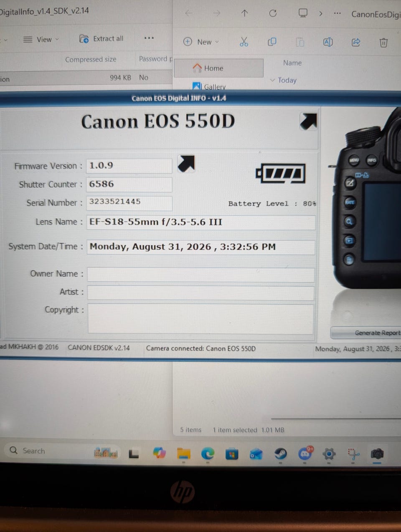Click the address bar ellipsis in File Explorer

[338, 13]
